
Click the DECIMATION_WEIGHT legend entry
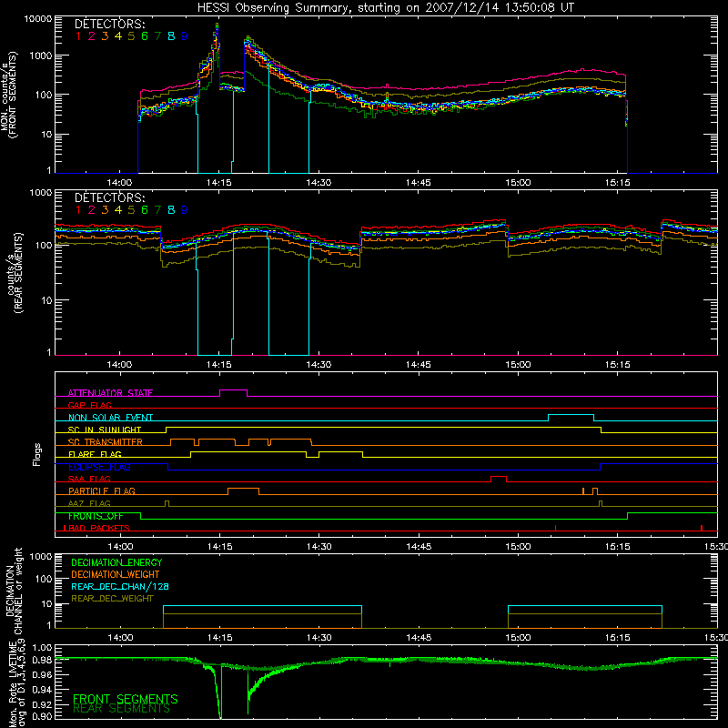(116, 574)
